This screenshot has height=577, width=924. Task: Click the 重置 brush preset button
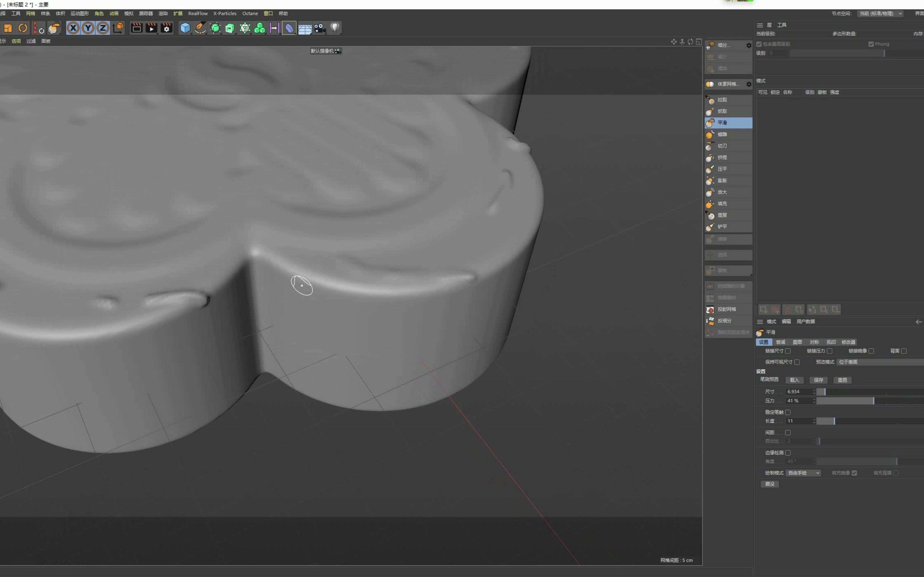coord(842,380)
